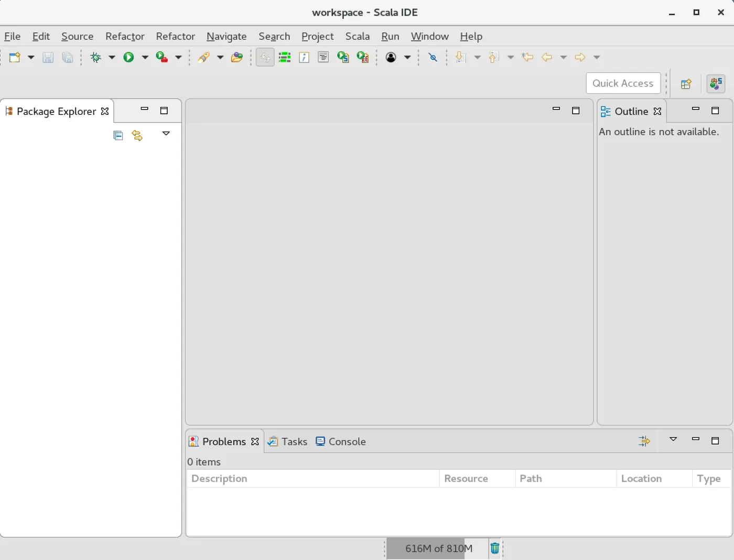
Task: Switch to the Console tab
Action: (x=341, y=441)
